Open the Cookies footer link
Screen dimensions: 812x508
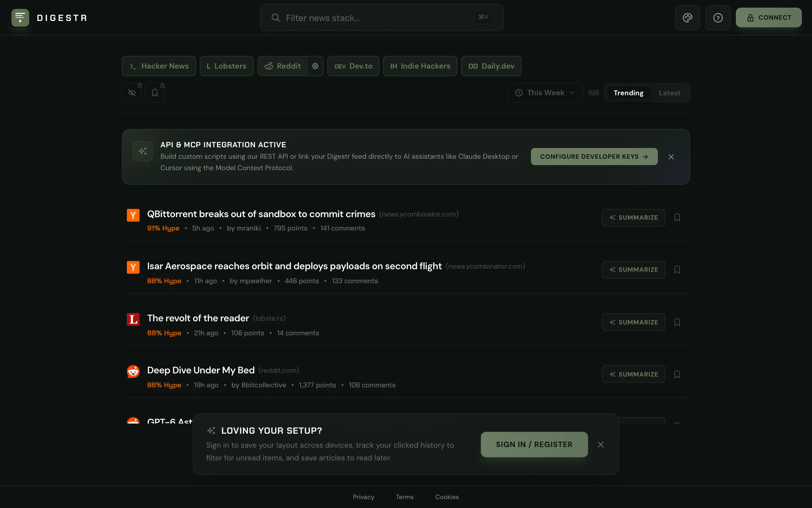point(447,497)
